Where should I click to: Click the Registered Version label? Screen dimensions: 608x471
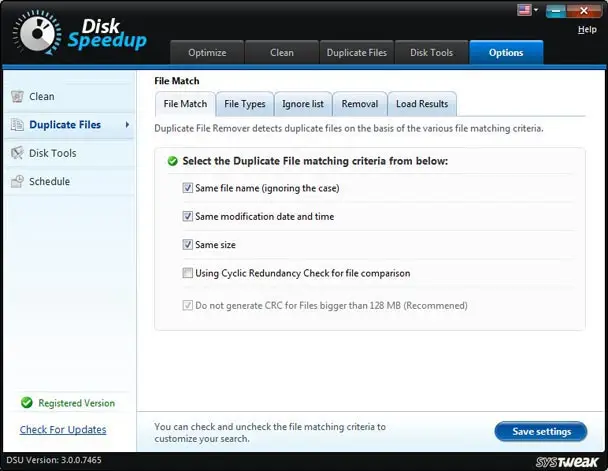[x=76, y=403]
